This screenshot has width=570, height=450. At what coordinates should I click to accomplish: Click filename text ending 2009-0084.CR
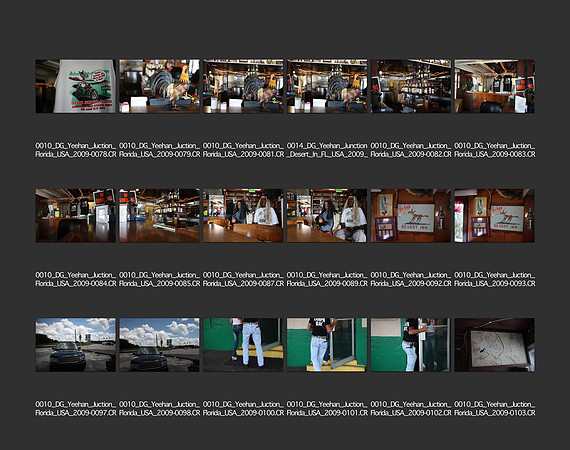[76, 279]
